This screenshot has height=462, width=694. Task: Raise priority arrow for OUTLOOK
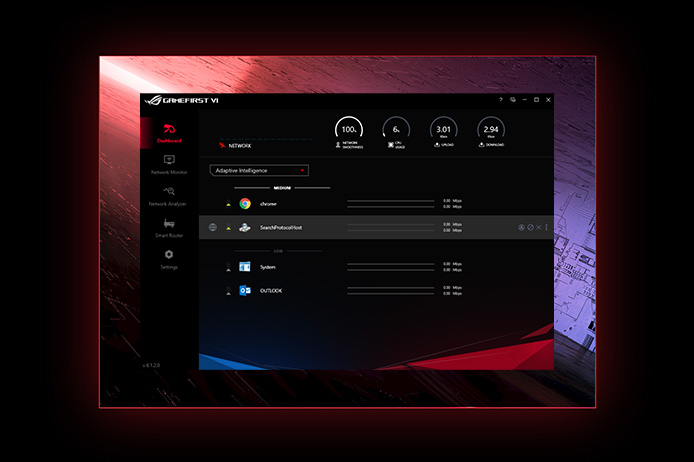pos(228,291)
